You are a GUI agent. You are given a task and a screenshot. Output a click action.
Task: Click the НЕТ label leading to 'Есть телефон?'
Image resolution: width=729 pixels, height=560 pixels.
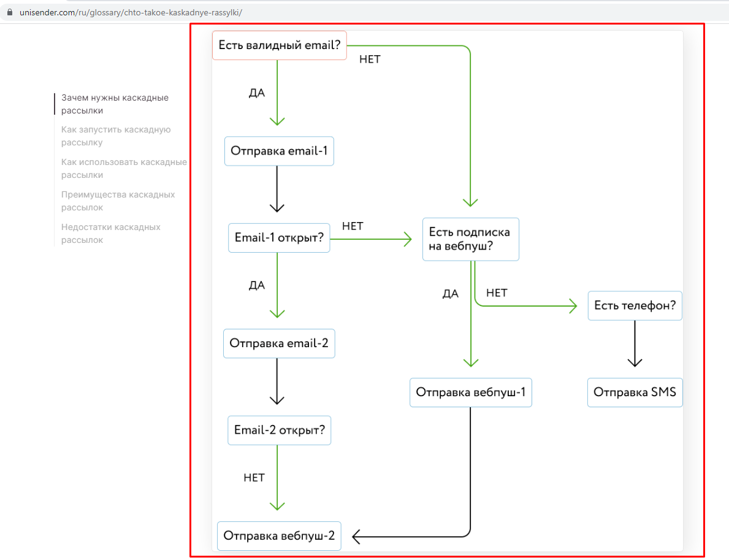pyautogui.click(x=497, y=293)
